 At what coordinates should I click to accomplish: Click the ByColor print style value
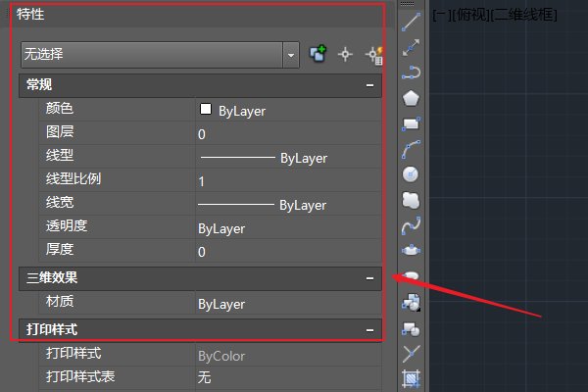coord(288,356)
